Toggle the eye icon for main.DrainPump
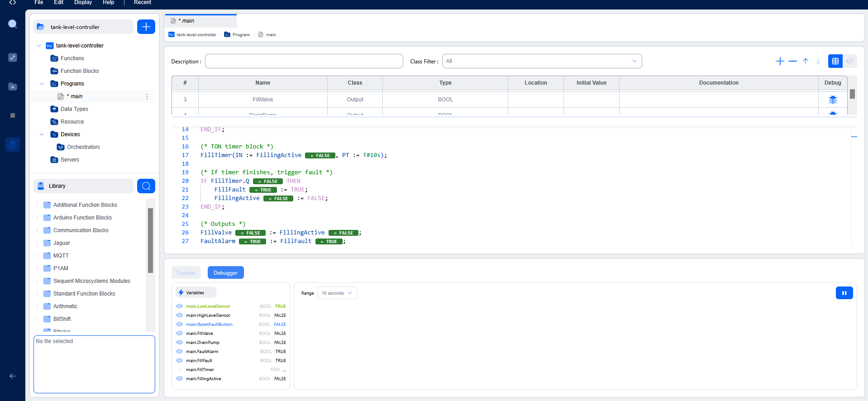Image resolution: width=868 pixels, height=401 pixels. pos(179,342)
